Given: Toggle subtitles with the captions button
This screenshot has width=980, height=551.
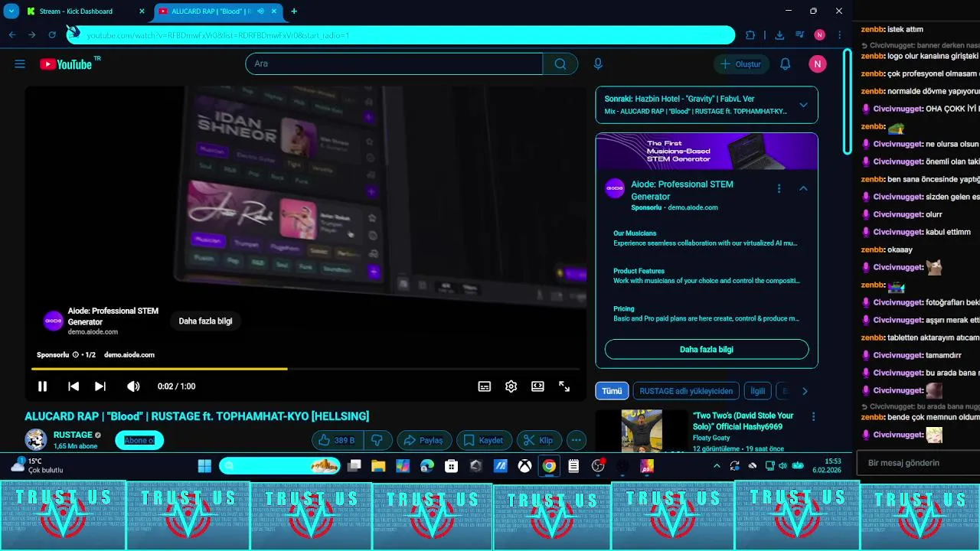Looking at the screenshot, I should coord(485,386).
